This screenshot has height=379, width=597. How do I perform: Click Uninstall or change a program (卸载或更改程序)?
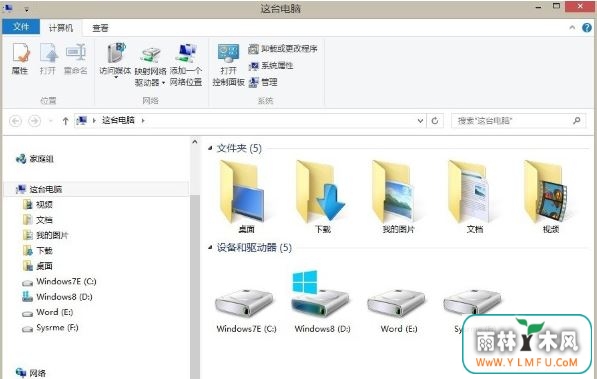pyautogui.click(x=283, y=49)
